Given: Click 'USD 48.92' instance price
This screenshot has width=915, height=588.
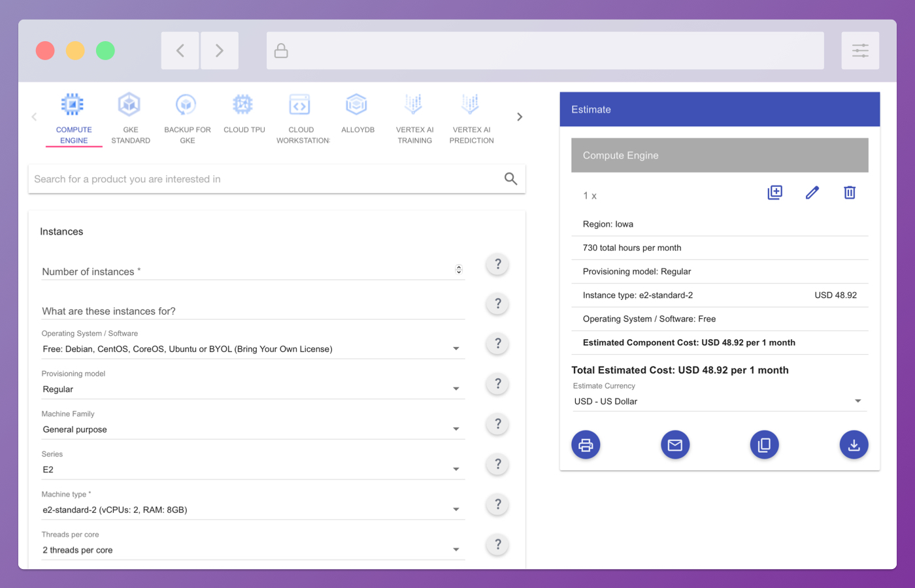Looking at the screenshot, I should [835, 295].
